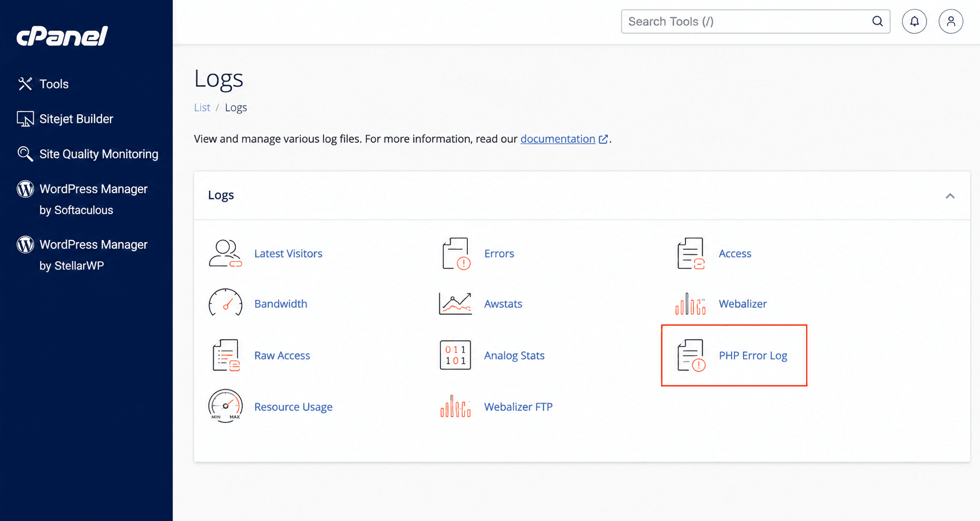Click the Bandwidth gauge icon
This screenshot has width=980, height=521.
point(225,303)
